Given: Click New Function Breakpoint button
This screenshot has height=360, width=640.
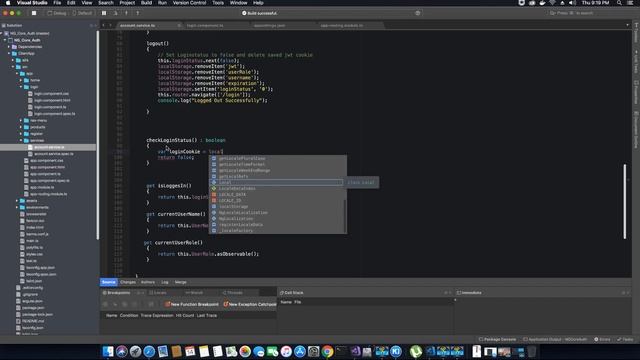Looking at the screenshot, I should pos(192,304).
